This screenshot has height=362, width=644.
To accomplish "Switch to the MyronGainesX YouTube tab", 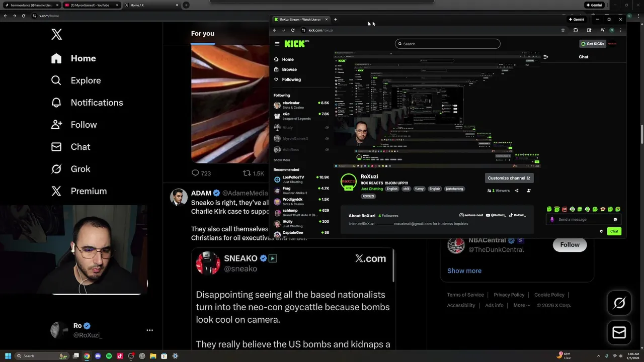I will [91, 5].
